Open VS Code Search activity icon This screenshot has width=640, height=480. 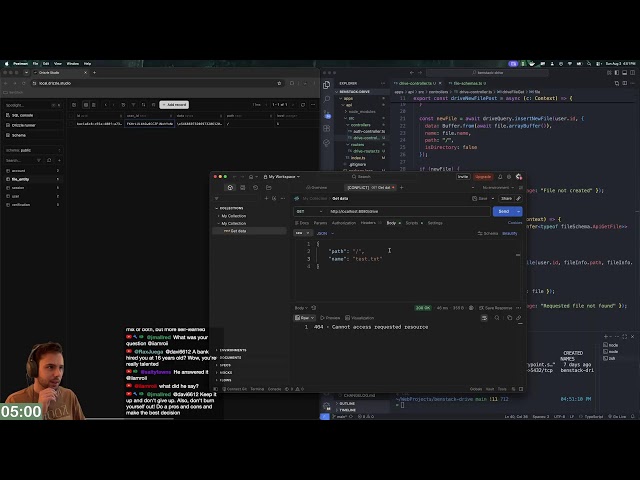(x=327, y=99)
